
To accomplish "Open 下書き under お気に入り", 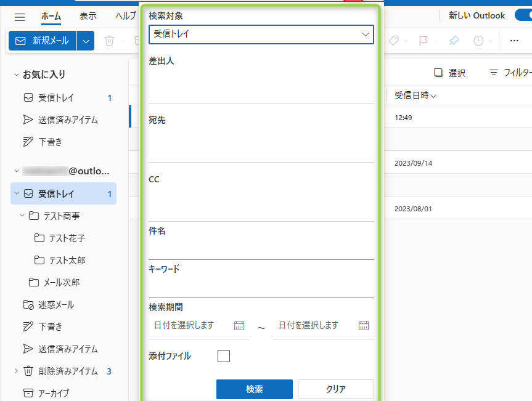I will (x=63, y=142).
